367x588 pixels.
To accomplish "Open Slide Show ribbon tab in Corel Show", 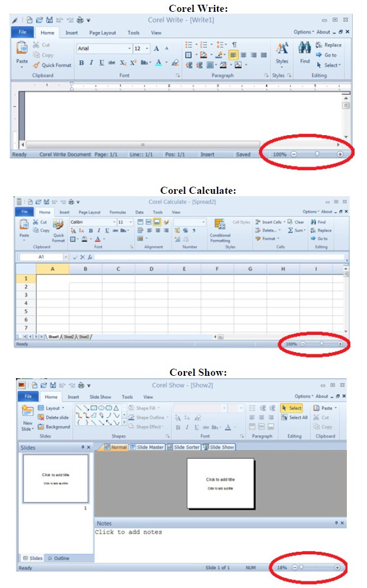I will coord(100,397).
